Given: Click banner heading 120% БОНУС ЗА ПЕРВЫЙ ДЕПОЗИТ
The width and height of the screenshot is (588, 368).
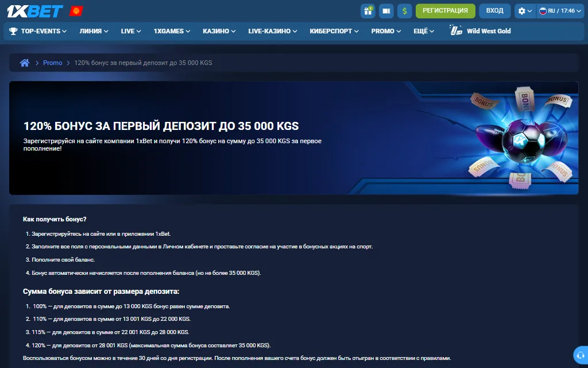Looking at the screenshot, I should [x=161, y=126].
